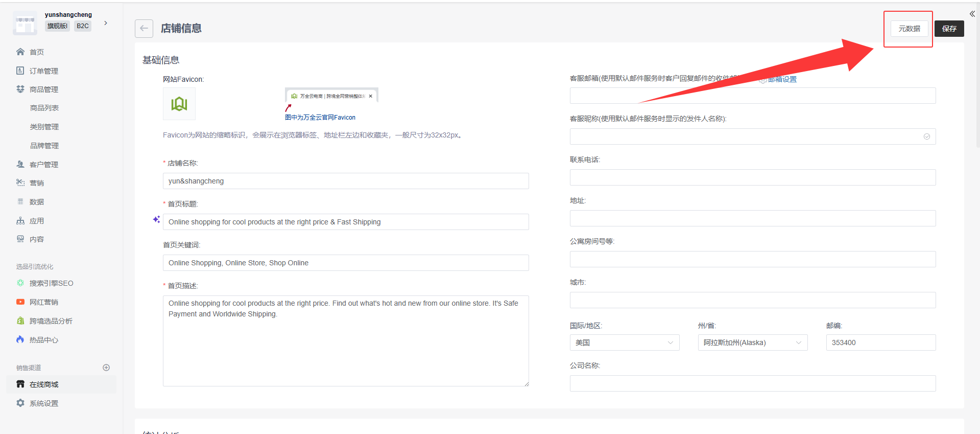The height and width of the screenshot is (434, 980).
Task: Click the 保存 button
Action: coord(949,29)
